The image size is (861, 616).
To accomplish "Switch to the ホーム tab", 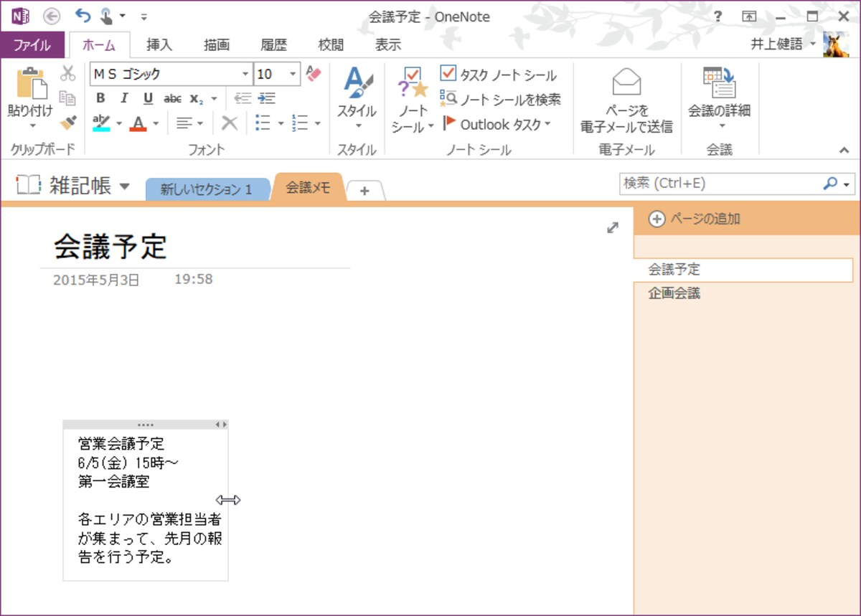I will tap(99, 44).
